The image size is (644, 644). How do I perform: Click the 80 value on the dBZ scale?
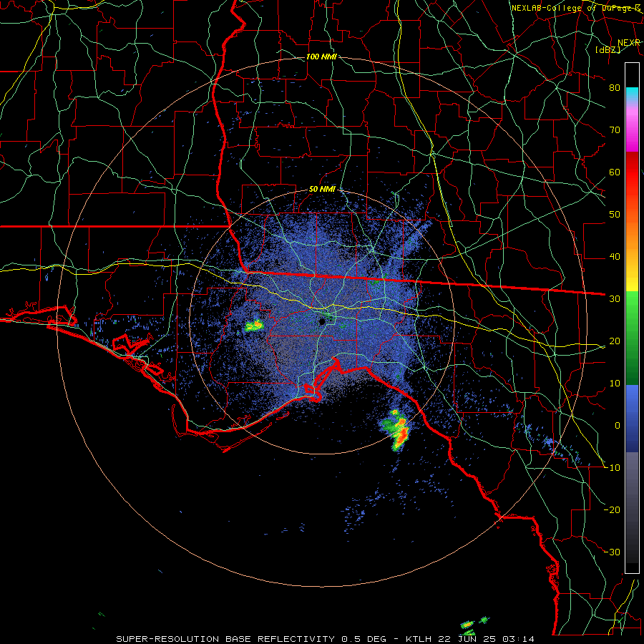pyautogui.click(x=615, y=88)
